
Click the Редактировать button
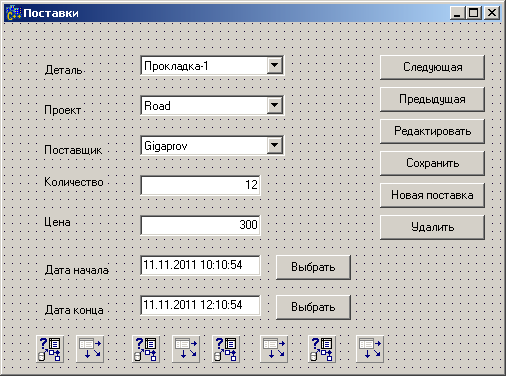tap(432, 131)
